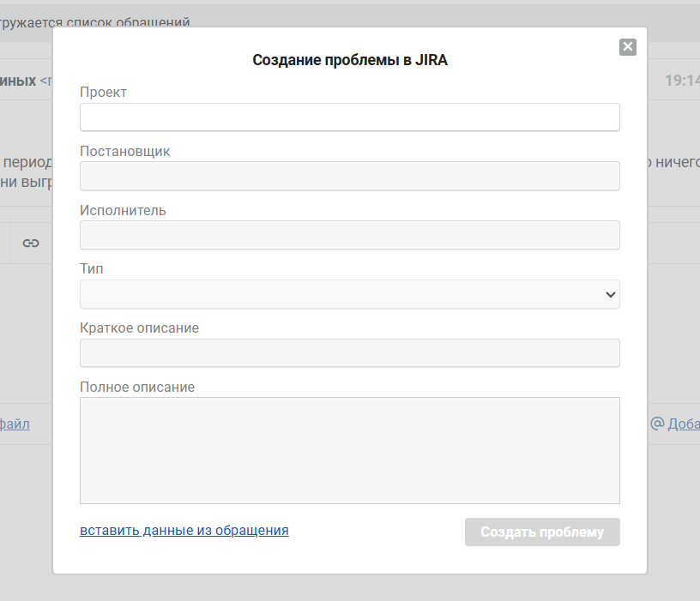The height and width of the screenshot is (601, 700).
Task: Click the Исполнитель field label
Action: 123,210
